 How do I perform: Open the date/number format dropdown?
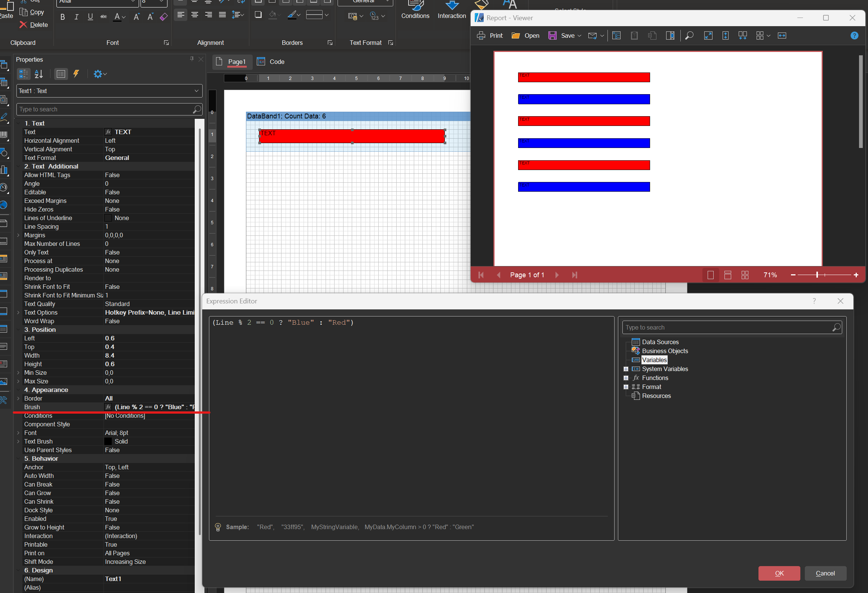point(377,16)
